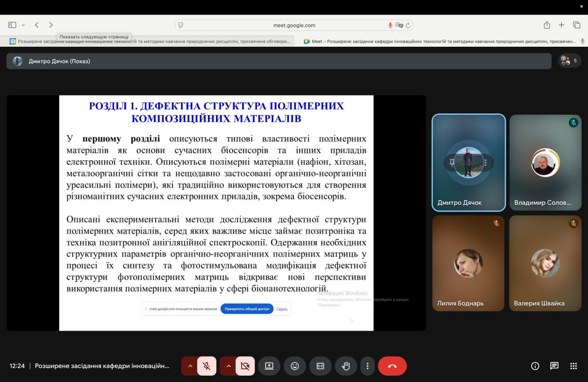Open the emoji reactions button
Image resolution: width=588 pixels, height=382 pixels.
coord(295,366)
